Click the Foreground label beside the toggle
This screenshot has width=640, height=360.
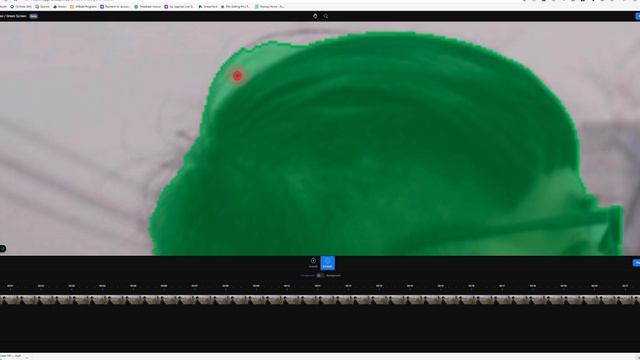[x=307, y=276]
